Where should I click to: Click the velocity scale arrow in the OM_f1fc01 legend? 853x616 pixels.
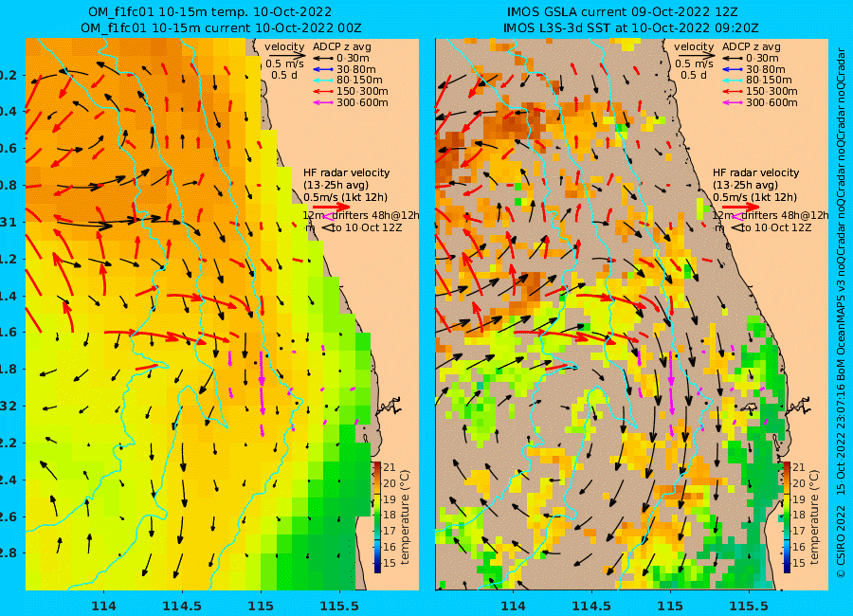[286, 55]
